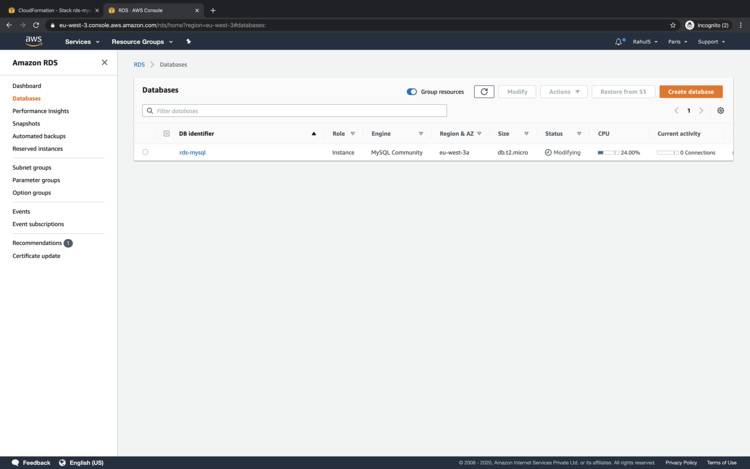Expand the Services menu
The height and width of the screenshot is (469, 750).
pos(82,42)
